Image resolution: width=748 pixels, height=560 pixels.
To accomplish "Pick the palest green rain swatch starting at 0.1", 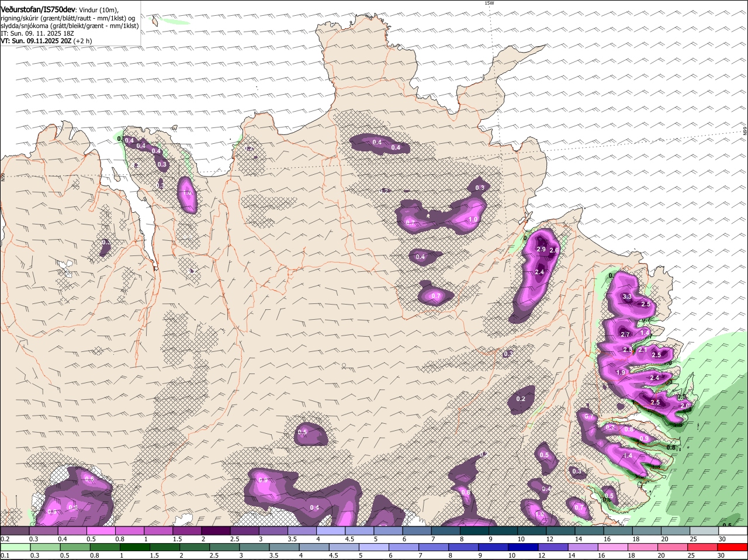I will click(15, 547).
